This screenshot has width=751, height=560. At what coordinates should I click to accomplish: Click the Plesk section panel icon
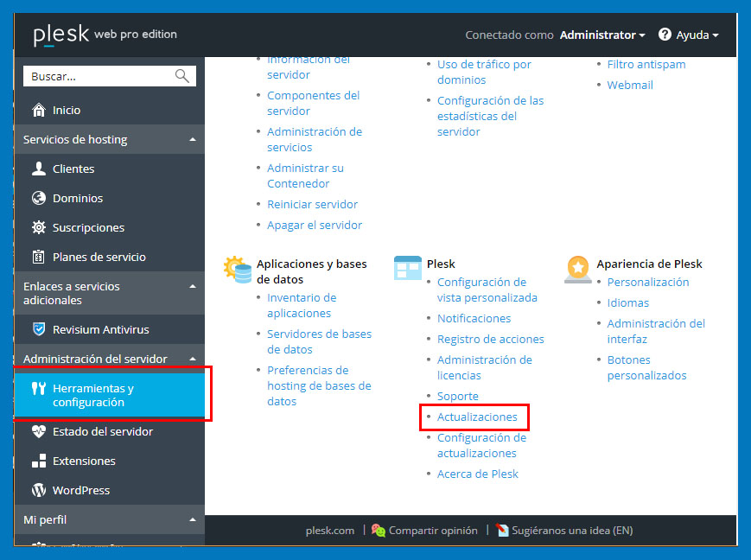408,267
